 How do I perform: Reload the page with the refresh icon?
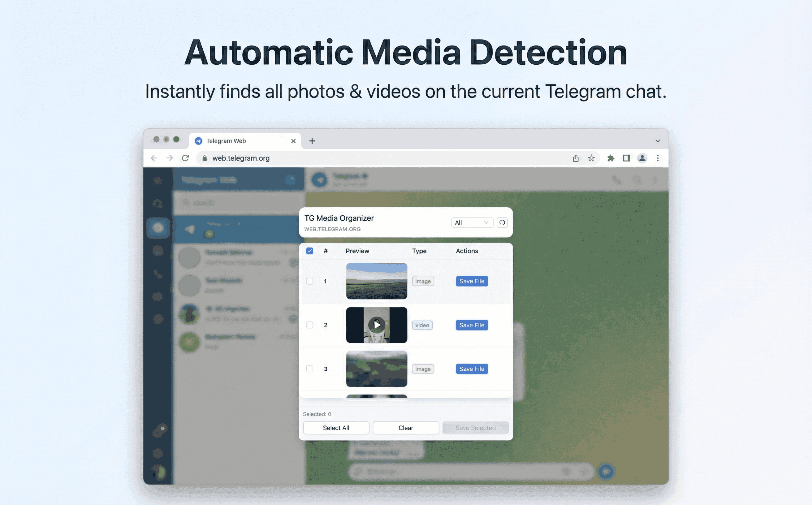[x=185, y=158]
